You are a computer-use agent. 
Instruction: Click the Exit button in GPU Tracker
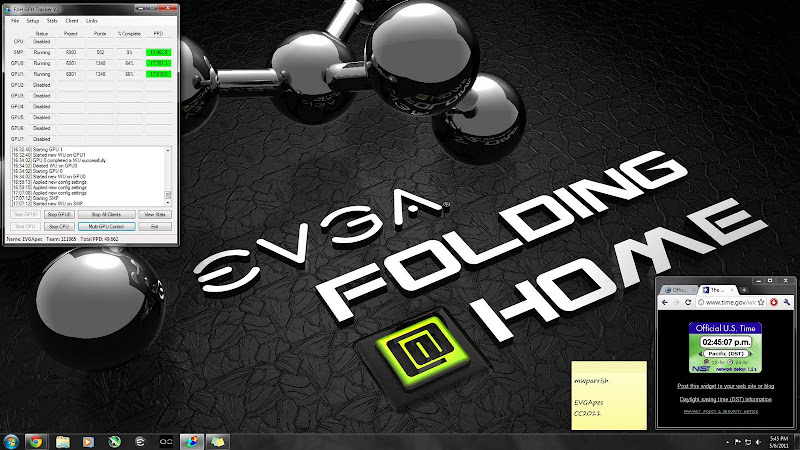click(155, 226)
